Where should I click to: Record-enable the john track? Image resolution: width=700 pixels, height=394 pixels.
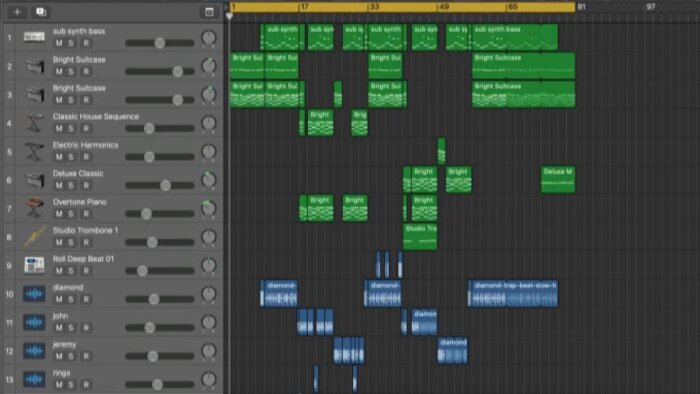[86, 328]
